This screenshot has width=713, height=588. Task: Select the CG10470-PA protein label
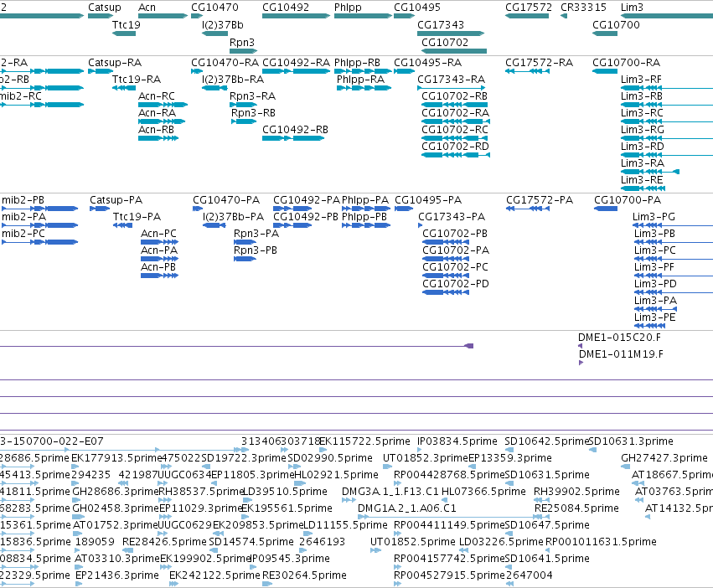(x=226, y=200)
